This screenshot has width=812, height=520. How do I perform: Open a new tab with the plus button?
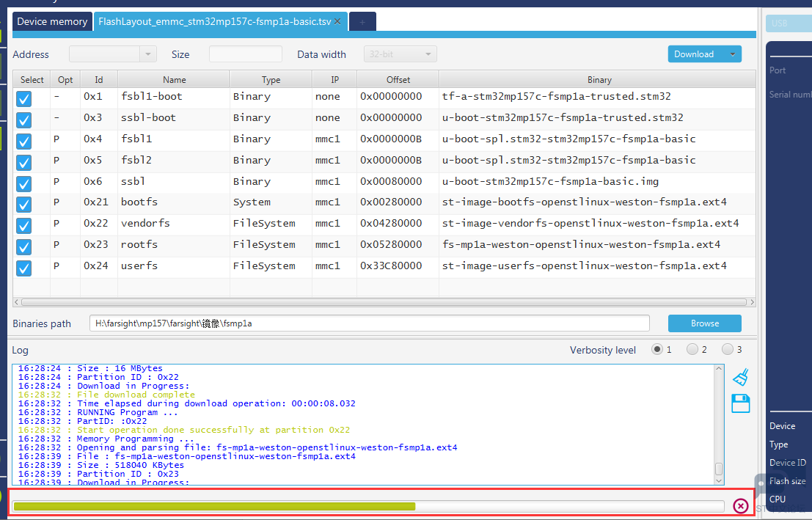362,22
